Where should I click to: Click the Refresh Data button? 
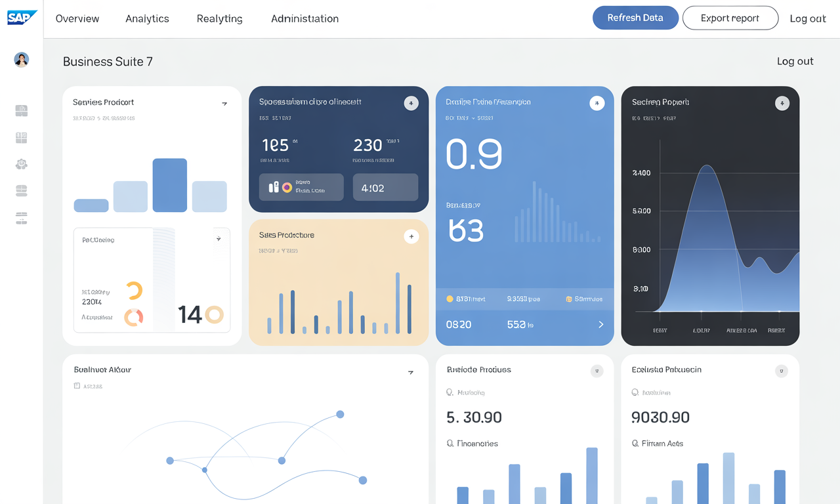[x=635, y=18]
